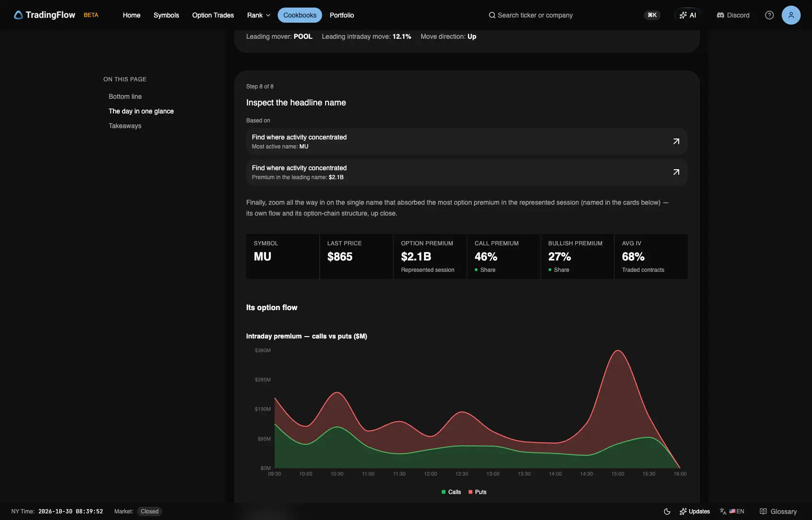Open the $2.1B premium card arrow icon
812x520 pixels.
click(676, 172)
